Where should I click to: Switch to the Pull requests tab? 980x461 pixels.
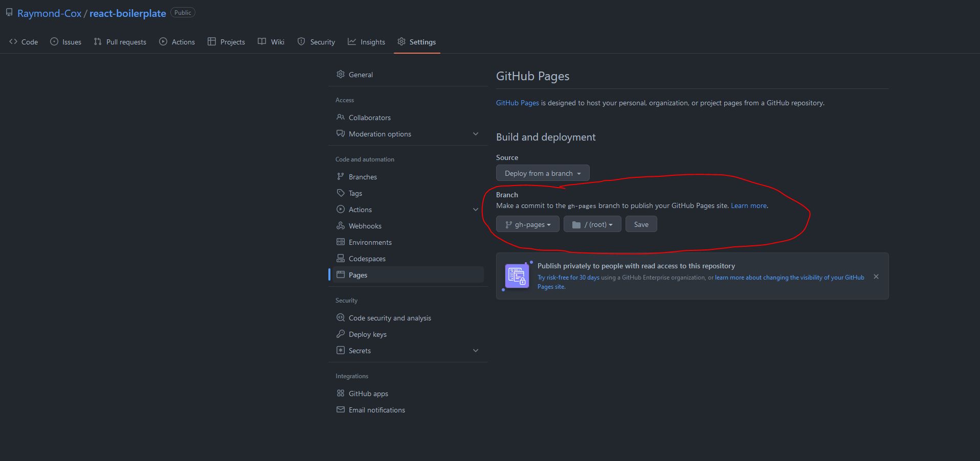coord(120,42)
